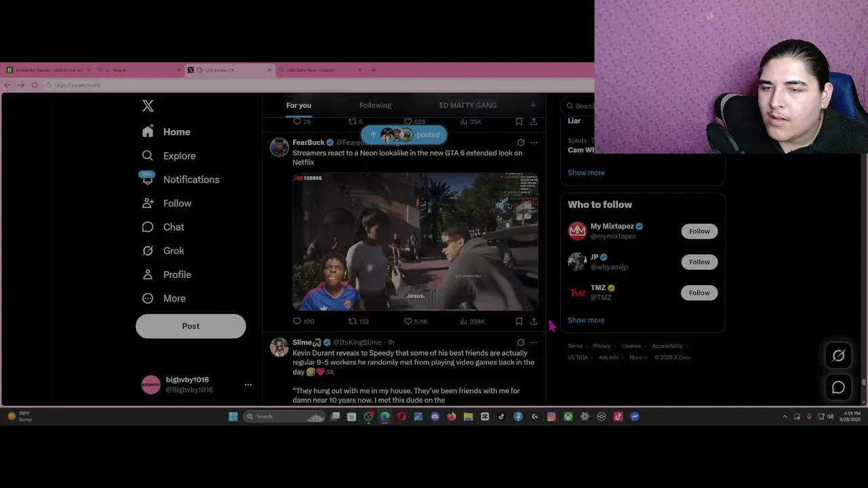
Task: Click the X search box
Action: pos(578,106)
